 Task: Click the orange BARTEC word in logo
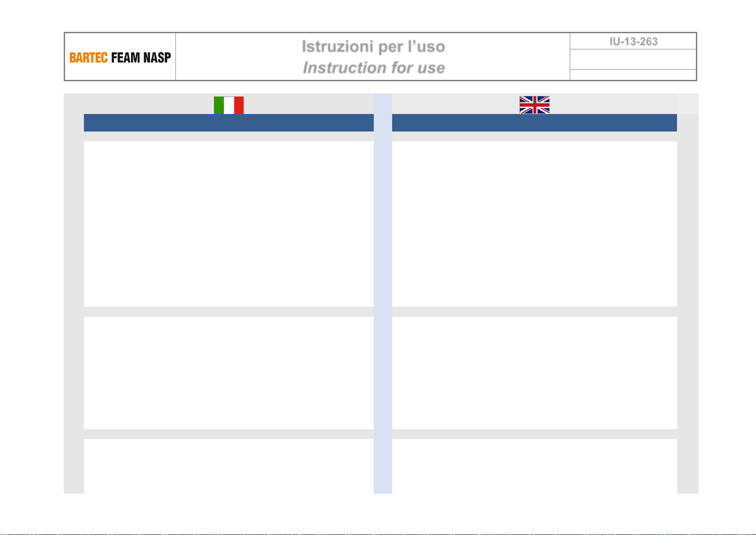[x=88, y=57]
